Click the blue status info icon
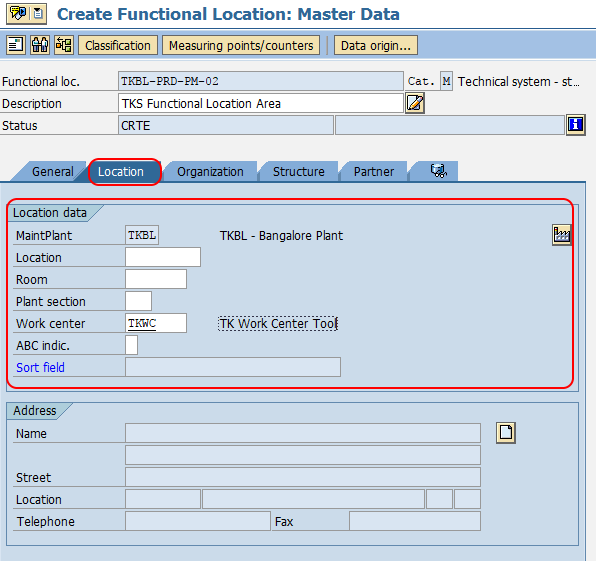The height and width of the screenshot is (561, 596). [575, 125]
